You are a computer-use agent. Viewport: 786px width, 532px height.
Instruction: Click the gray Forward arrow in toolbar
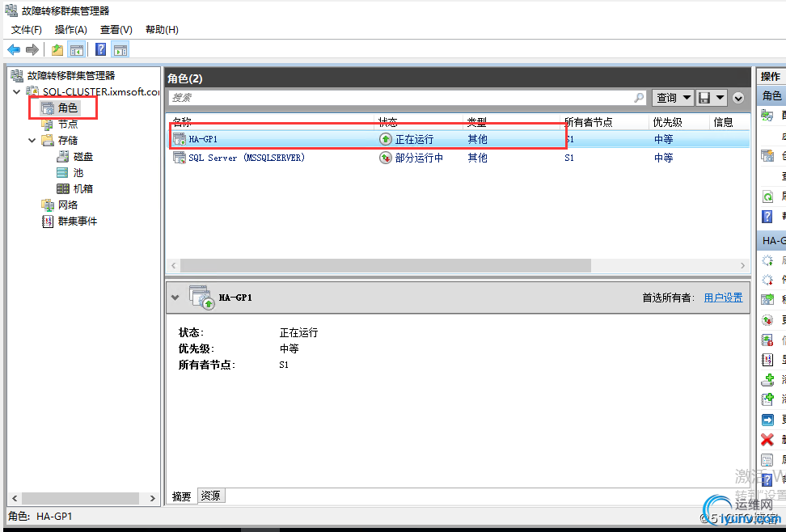pyautogui.click(x=32, y=49)
